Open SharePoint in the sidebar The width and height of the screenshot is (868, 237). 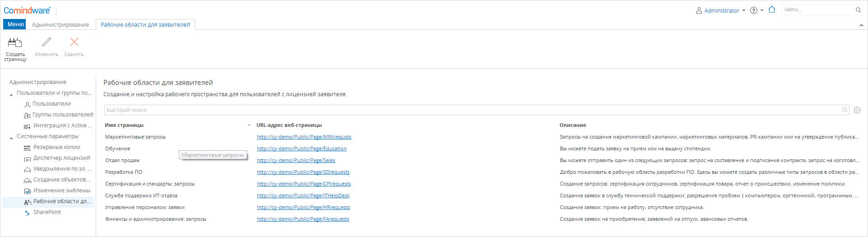coord(47,212)
